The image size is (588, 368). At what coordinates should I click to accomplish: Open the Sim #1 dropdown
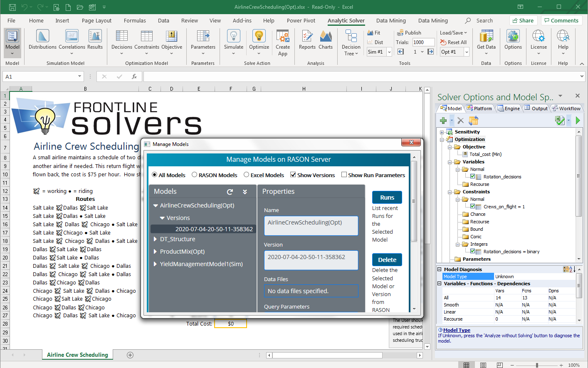point(388,52)
